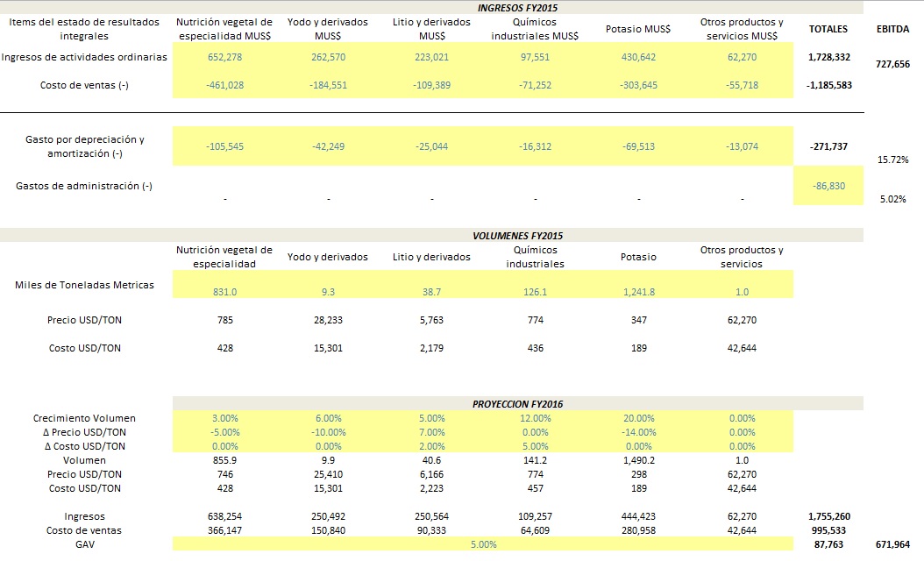Select the Crecimiento Volumen row label

tap(84, 418)
